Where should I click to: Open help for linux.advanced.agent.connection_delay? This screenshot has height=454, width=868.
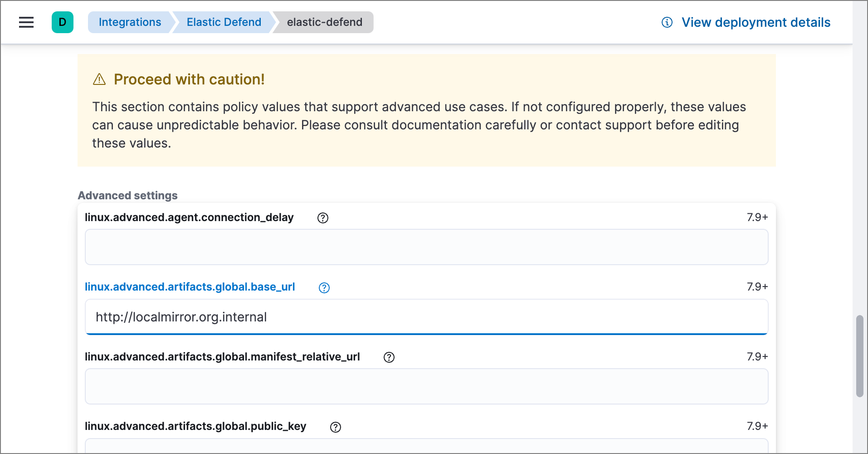tap(322, 218)
